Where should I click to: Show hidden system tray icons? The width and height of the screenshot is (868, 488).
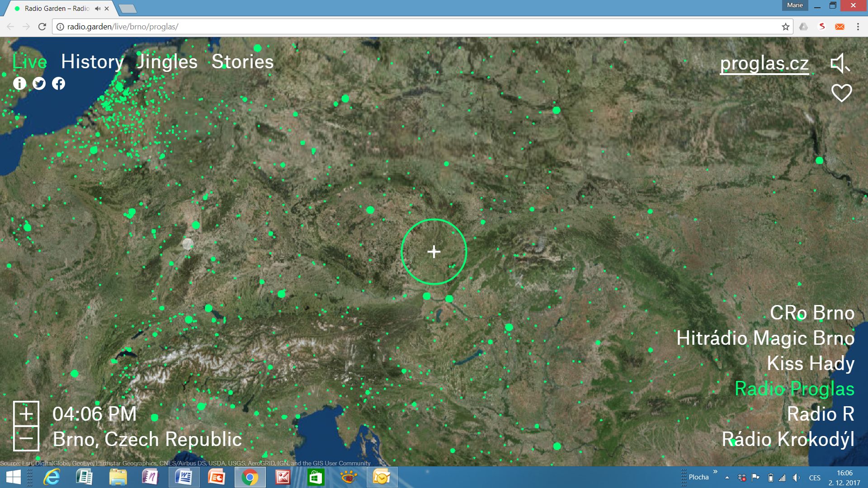727,478
